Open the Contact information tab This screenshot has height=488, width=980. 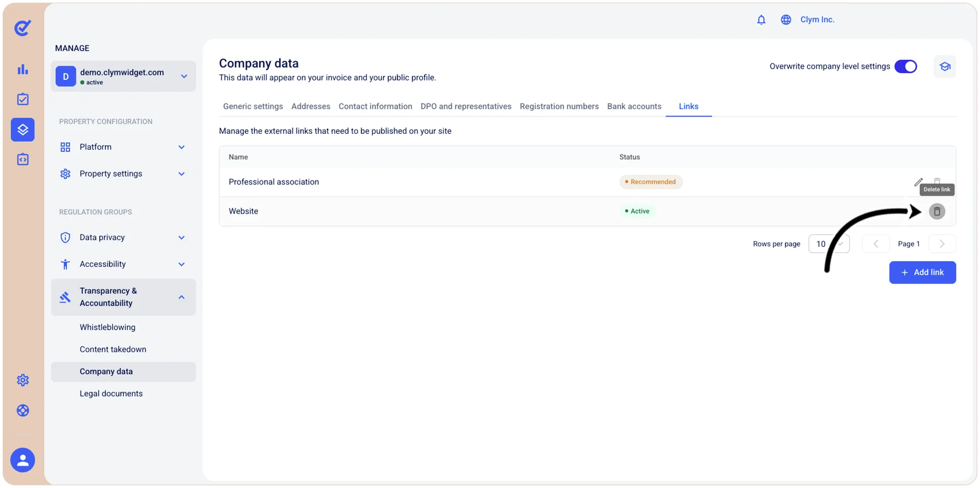point(375,106)
